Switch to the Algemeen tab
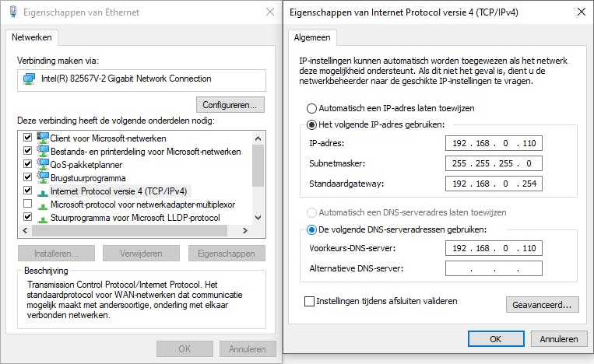The image size is (594, 364). [x=311, y=37]
